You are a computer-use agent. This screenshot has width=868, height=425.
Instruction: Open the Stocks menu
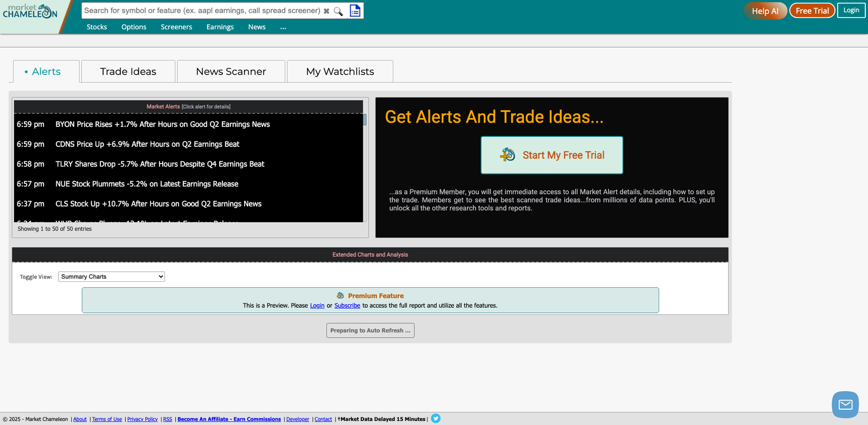pos(97,27)
